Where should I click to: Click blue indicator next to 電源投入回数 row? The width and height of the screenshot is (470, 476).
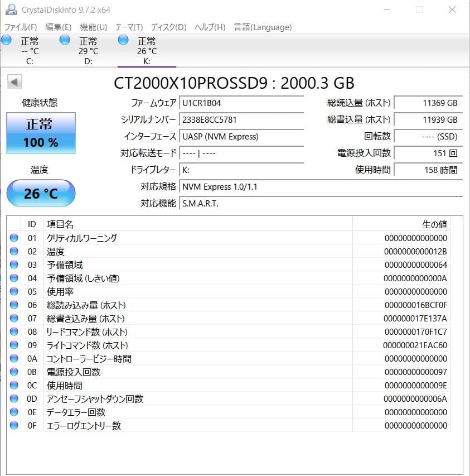tap(15, 372)
